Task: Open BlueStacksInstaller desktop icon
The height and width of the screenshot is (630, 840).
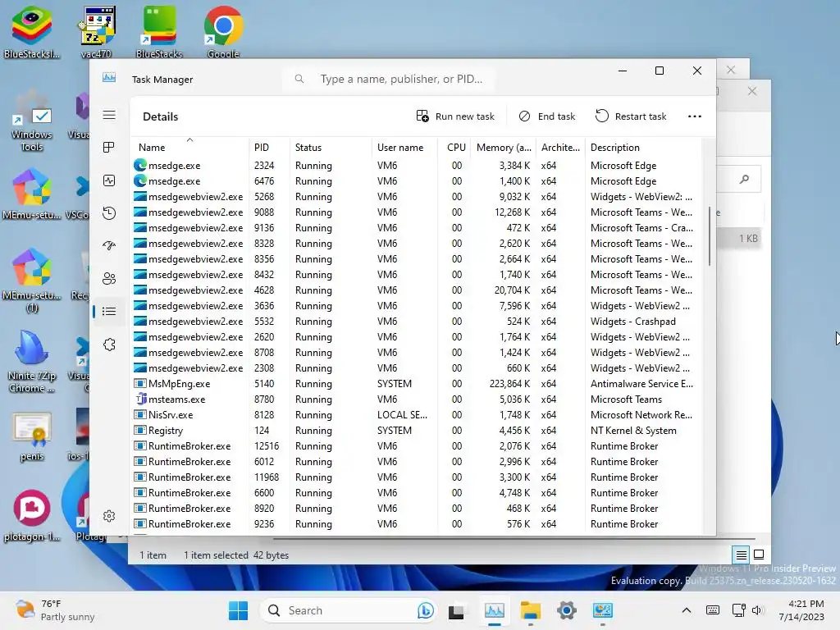Action: [32, 32]
